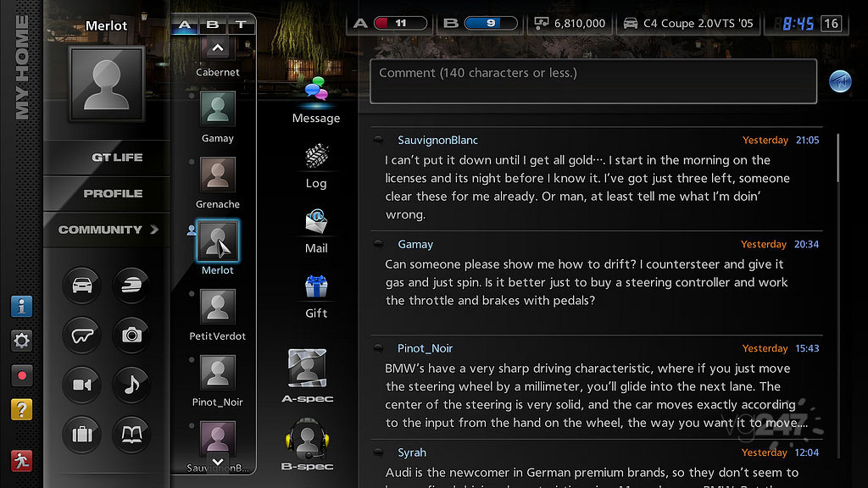Open the track course icon

[x=82, y=335]
